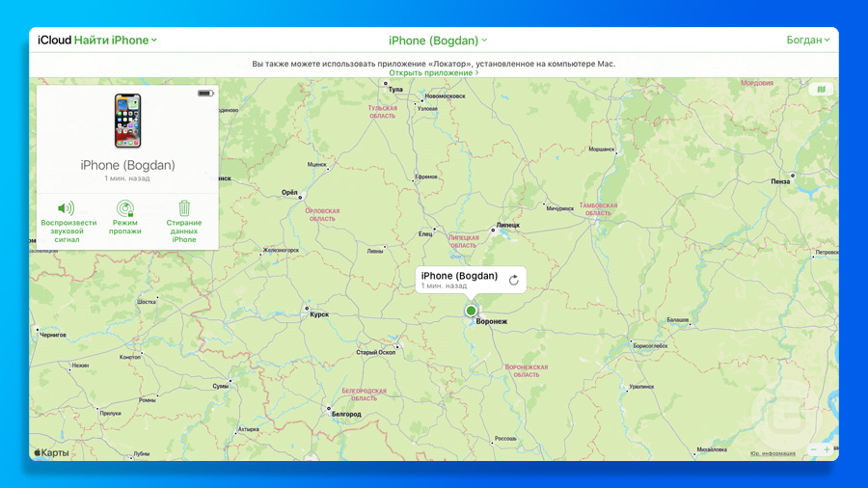The width and height of the screenshot is (868, 488).
Task: Click Железногорск label on map
Action: point(282,250)
